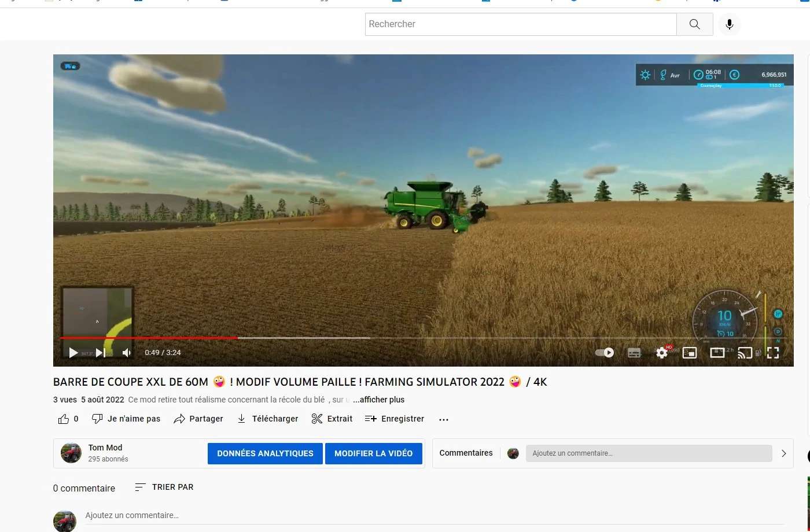Expand description with afficher plus
The image size is (810, 532).
click(379, 400)
